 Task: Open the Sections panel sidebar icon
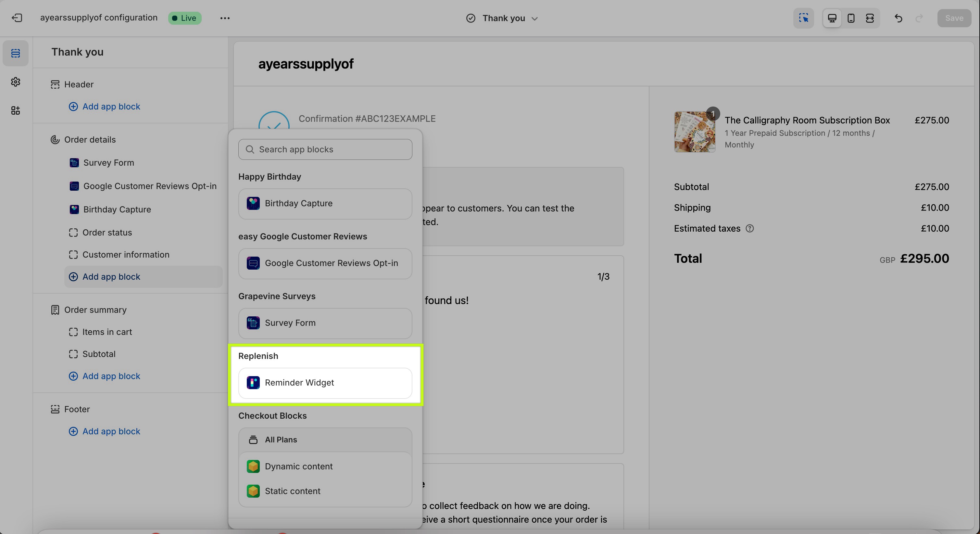(16, 53)
